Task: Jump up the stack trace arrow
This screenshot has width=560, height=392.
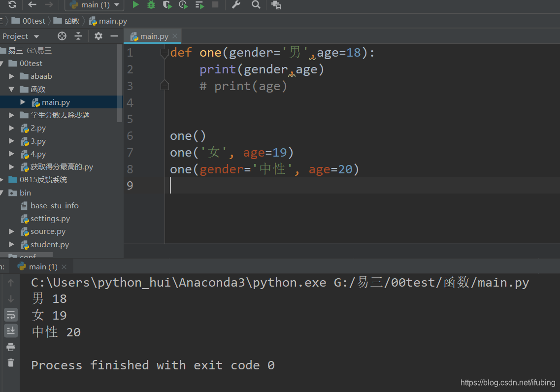Action: (11, 283)
